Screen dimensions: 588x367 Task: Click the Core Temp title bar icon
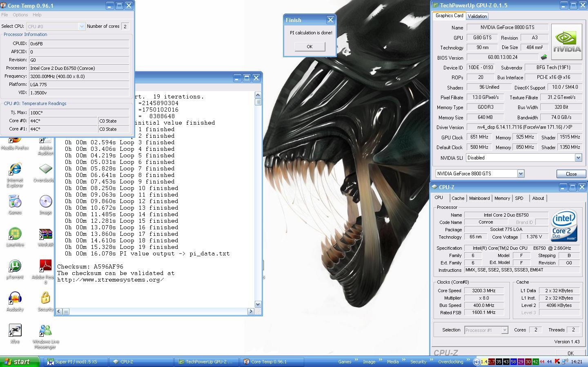pyautogui.click(x=3, y=6)
